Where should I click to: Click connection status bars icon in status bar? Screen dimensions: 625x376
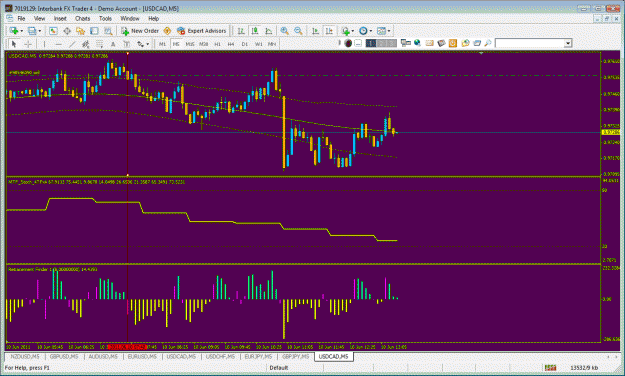click(550, 368)
